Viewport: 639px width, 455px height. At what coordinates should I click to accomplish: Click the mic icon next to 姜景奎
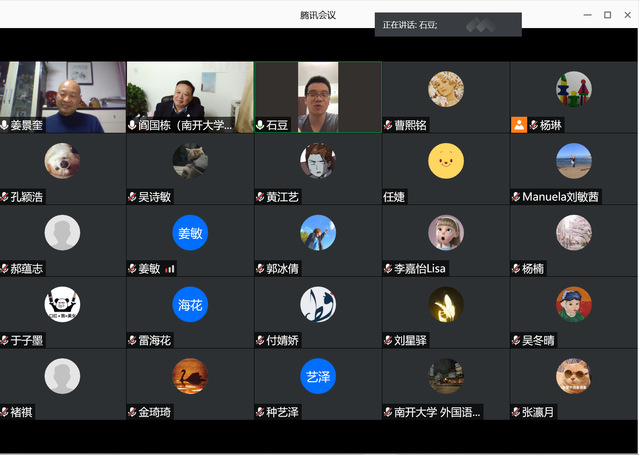(x=6, y=125)
